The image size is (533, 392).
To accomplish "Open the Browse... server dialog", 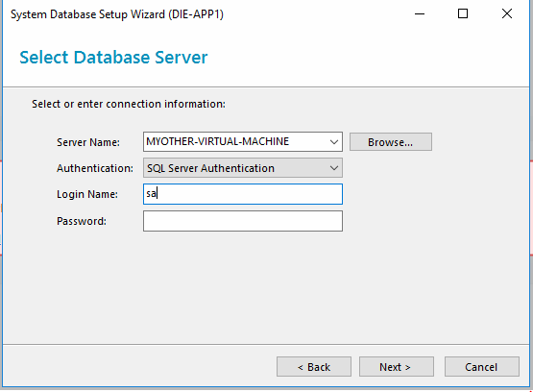I will [x=391, y=142].
